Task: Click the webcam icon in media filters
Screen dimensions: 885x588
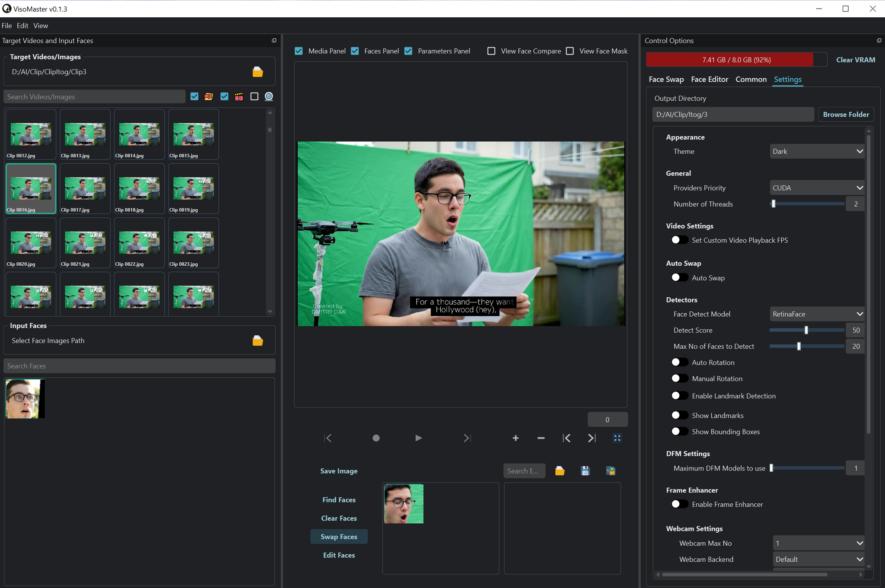Action: point(269,97)
